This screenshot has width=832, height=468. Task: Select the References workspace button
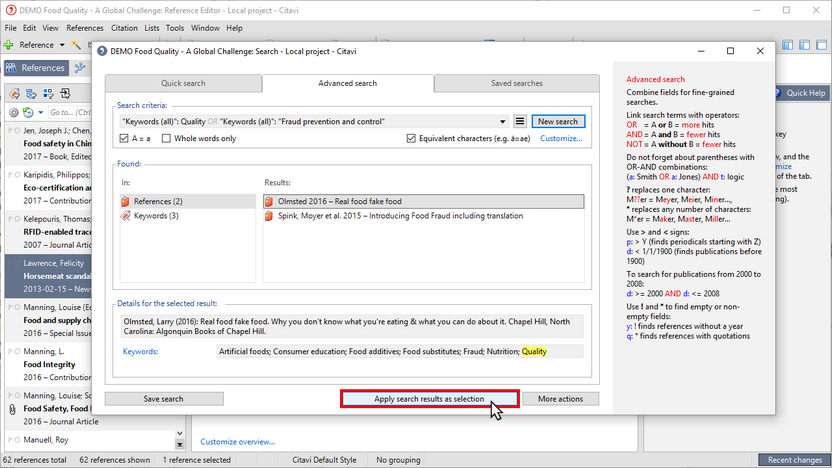tap(36, 68)
